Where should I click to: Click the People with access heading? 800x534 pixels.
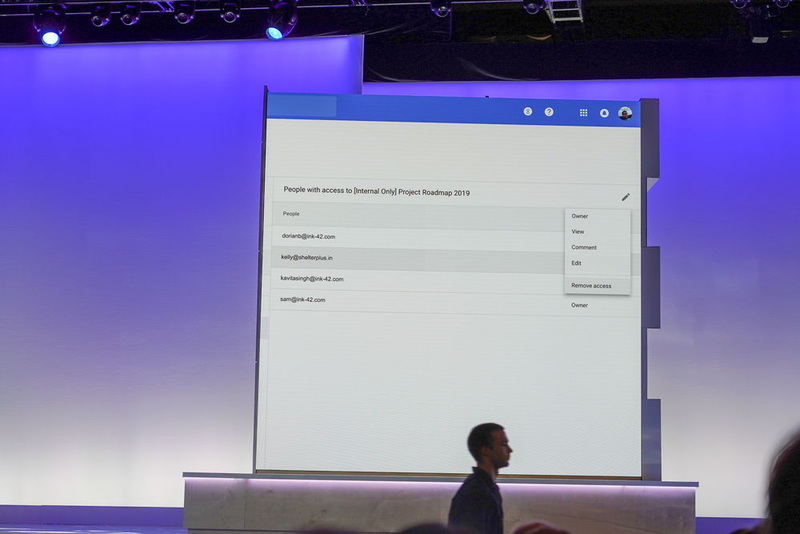pyautogui.click(x=377, y=191)
